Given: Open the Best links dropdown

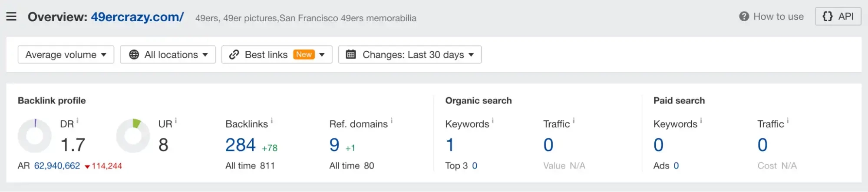Looking at the screenshot, I should (277, 55).
